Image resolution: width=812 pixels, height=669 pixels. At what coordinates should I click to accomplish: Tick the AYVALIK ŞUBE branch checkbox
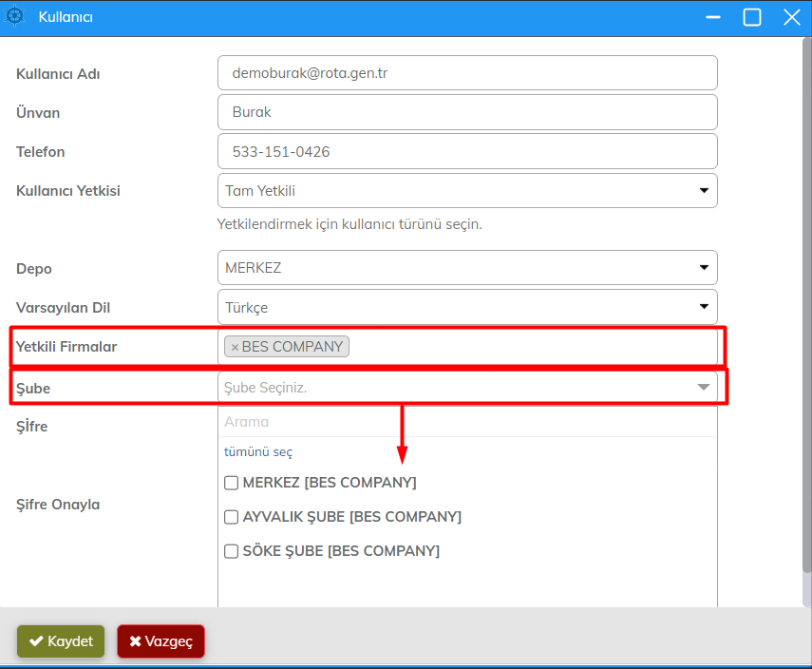231,517
